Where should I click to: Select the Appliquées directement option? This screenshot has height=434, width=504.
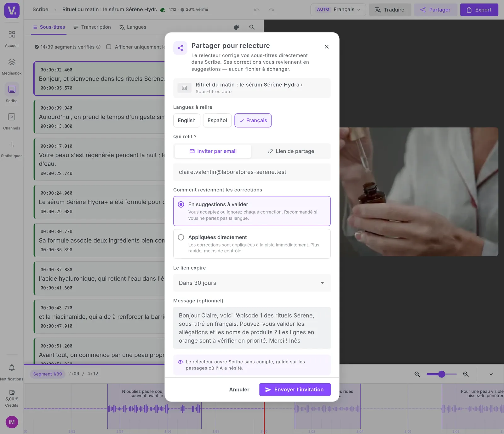coord(252,244)
